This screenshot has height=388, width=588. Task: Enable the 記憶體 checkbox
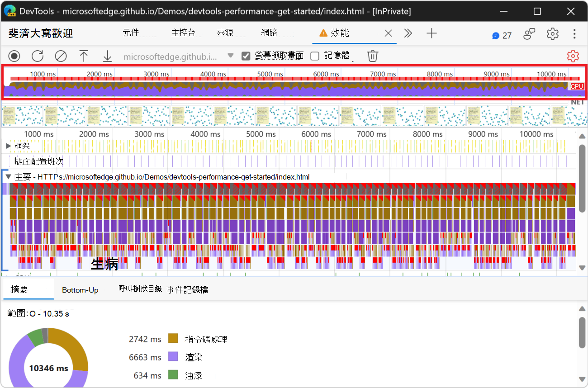(x=315, y=56)
